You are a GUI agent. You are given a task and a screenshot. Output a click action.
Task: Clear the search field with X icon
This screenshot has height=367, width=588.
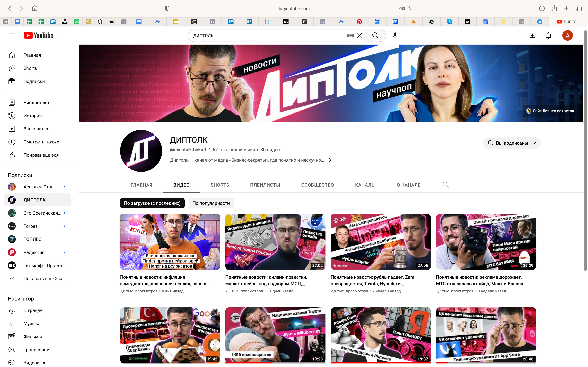pos(360,35)
